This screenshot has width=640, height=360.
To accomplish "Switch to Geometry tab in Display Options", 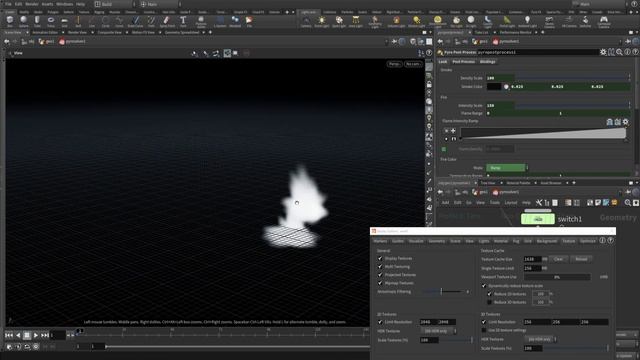I will point(436,241).
